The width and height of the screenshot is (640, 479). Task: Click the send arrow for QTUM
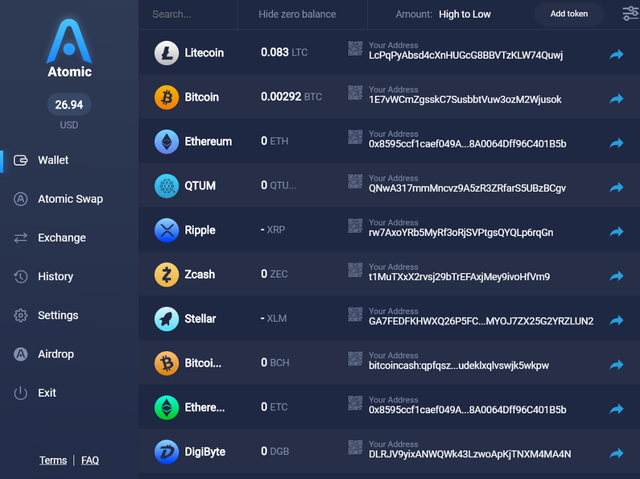616,187
